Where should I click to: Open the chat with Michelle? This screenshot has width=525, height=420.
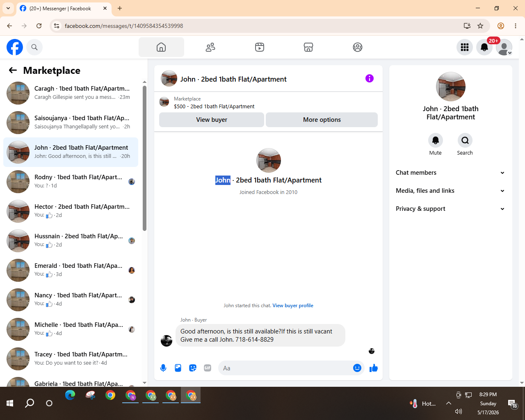click(x=71, y=329)
